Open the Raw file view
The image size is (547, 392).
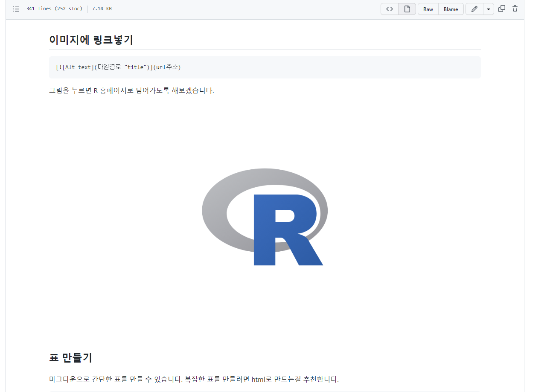pyautogui.click(x=428, y=9)
